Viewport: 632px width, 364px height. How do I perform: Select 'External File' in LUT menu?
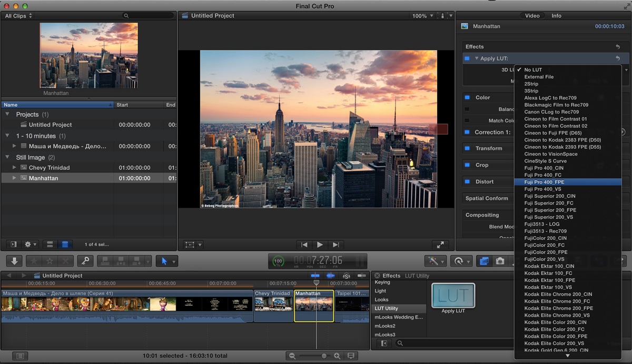568,77
